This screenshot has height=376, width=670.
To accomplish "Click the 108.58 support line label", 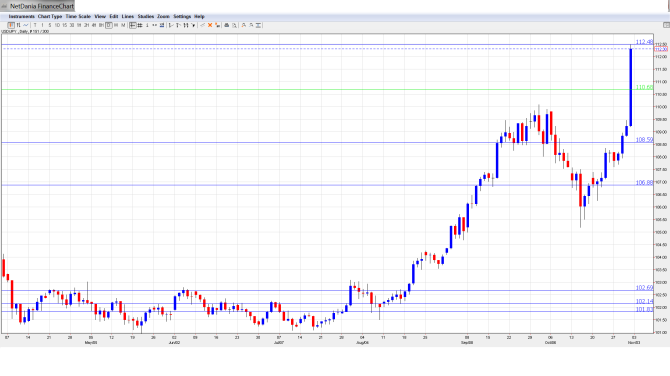I will 644,140.
